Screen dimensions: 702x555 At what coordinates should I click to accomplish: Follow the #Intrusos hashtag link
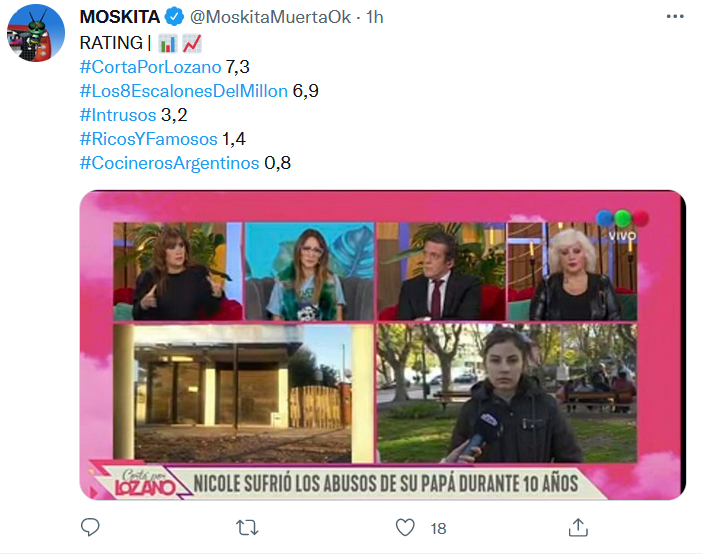click(118, 115)
